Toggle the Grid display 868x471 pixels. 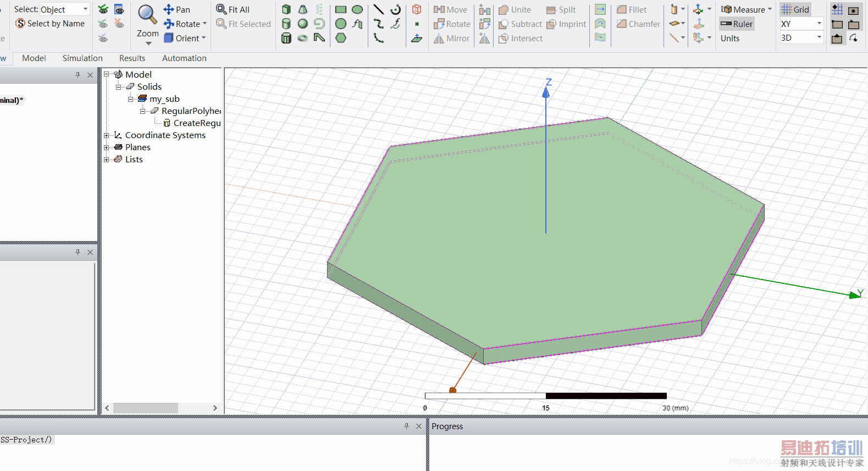point(795,9)
